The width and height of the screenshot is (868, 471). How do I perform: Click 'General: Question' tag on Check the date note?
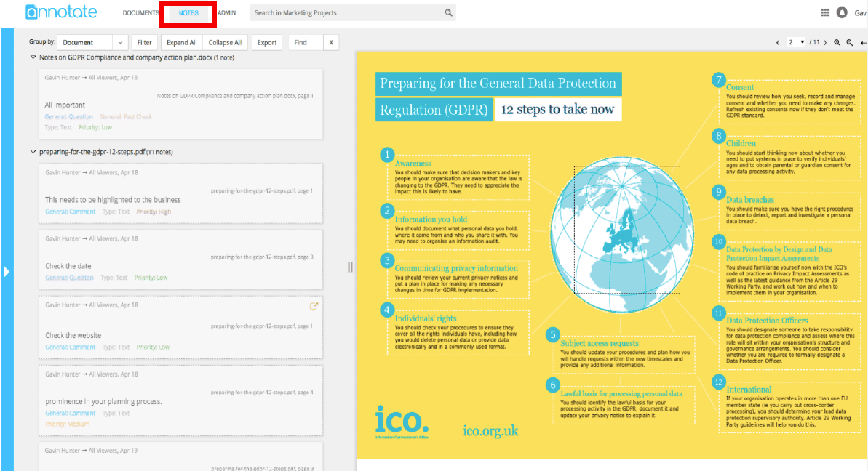[x=69, y=278]
